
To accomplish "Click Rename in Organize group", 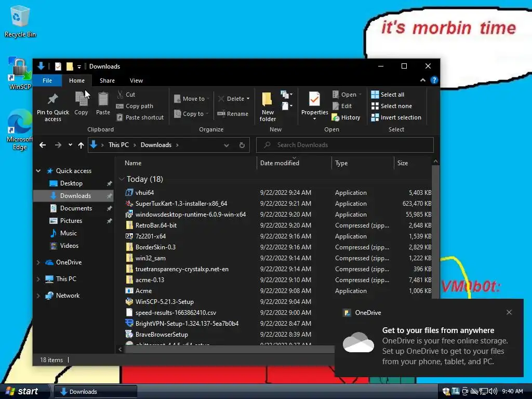I will click(x=233, y=114).
